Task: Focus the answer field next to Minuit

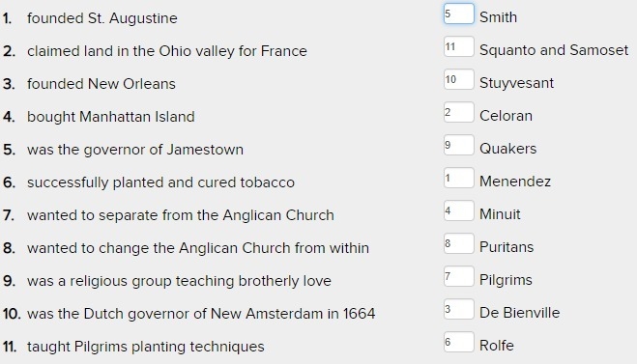Action: (x=458, y=211)
